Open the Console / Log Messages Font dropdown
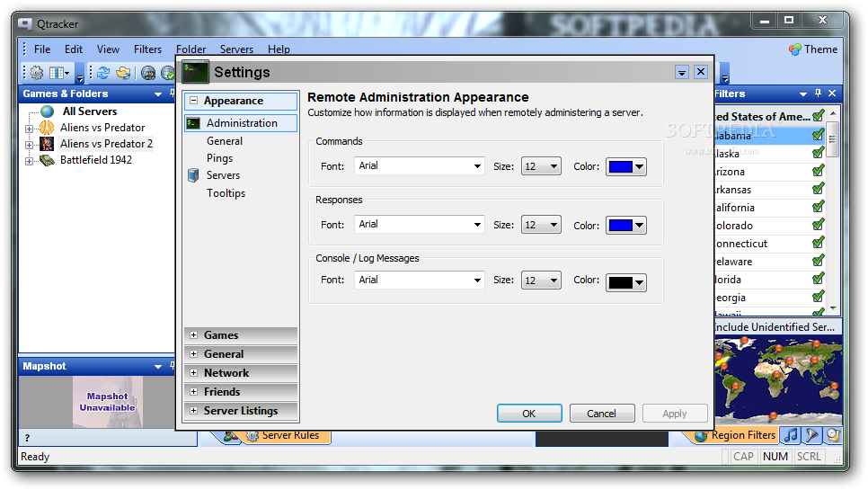The height and width of the screenshot is (490, 868). click(420, 281)
